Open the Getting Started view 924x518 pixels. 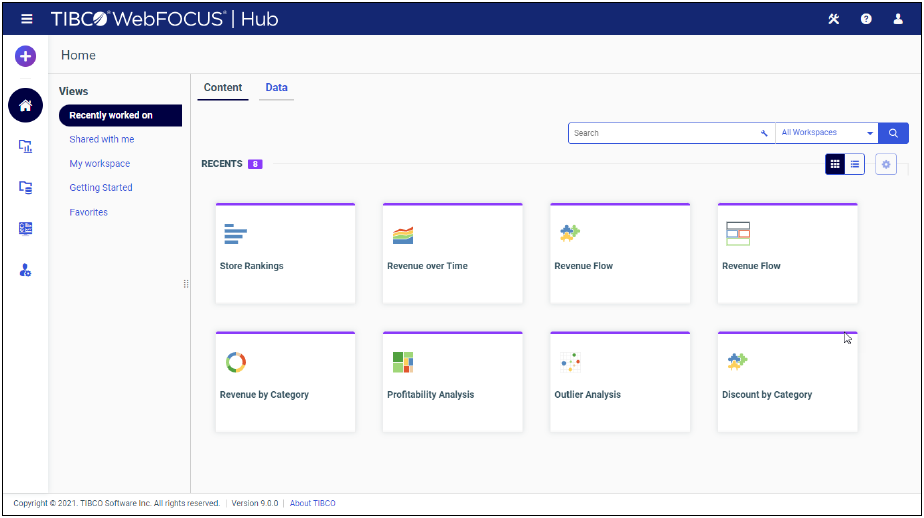click(x=101, y=188)
